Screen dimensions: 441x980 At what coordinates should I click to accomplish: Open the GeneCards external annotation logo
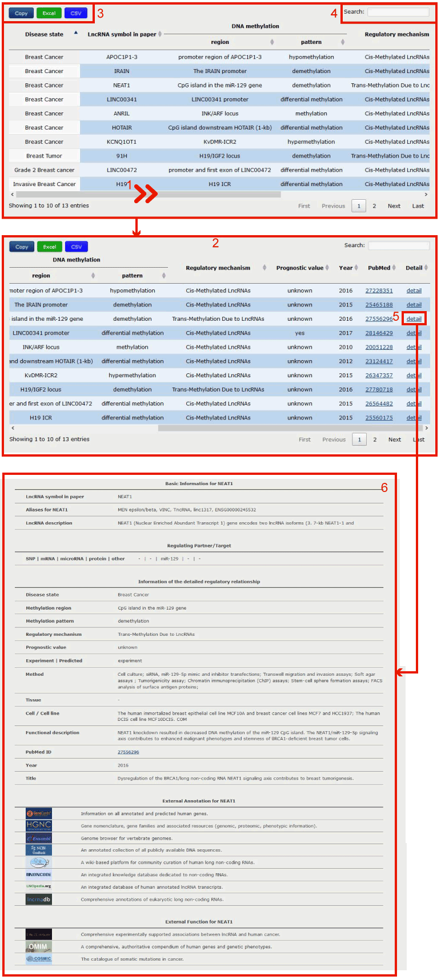(x=38, y=813)
